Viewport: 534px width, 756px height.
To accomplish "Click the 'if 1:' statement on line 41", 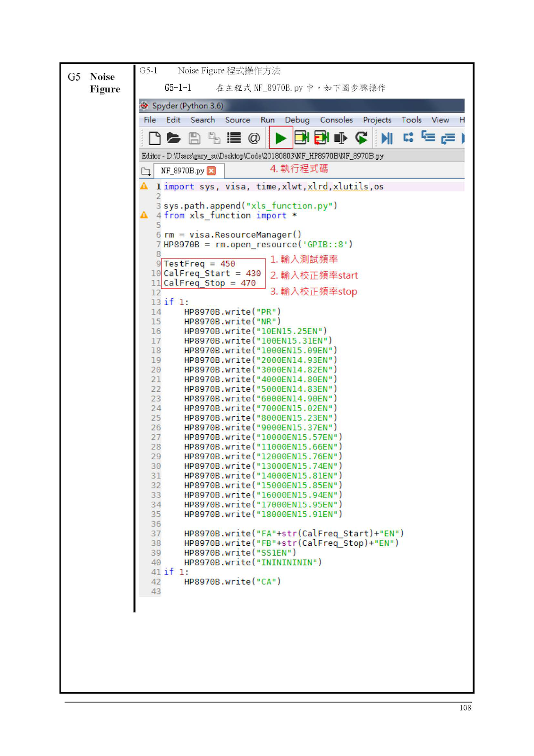I will point(176,572).
